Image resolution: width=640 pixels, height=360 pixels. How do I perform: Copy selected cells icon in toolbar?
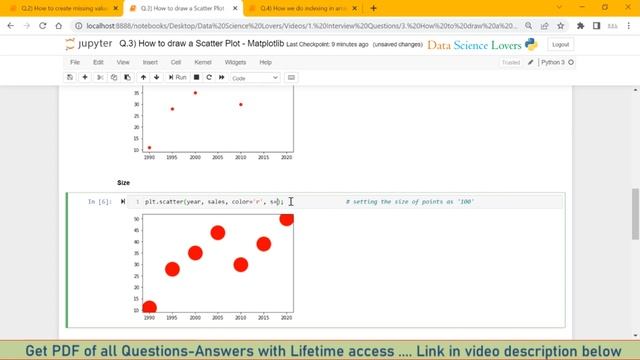click(x=114, y=77)
